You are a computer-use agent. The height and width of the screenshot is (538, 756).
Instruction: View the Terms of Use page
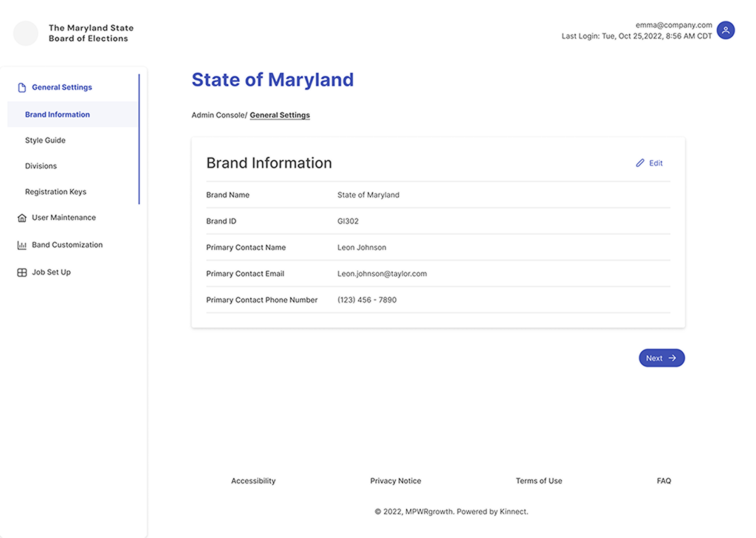(539, 481)
